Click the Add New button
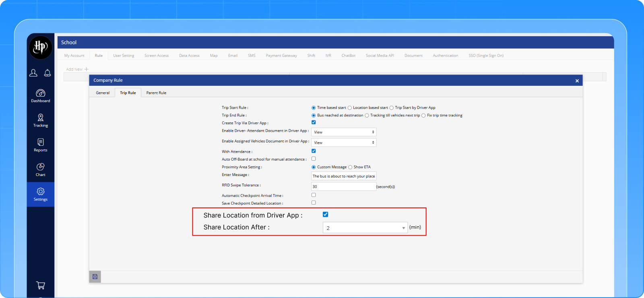 (77, 69)
